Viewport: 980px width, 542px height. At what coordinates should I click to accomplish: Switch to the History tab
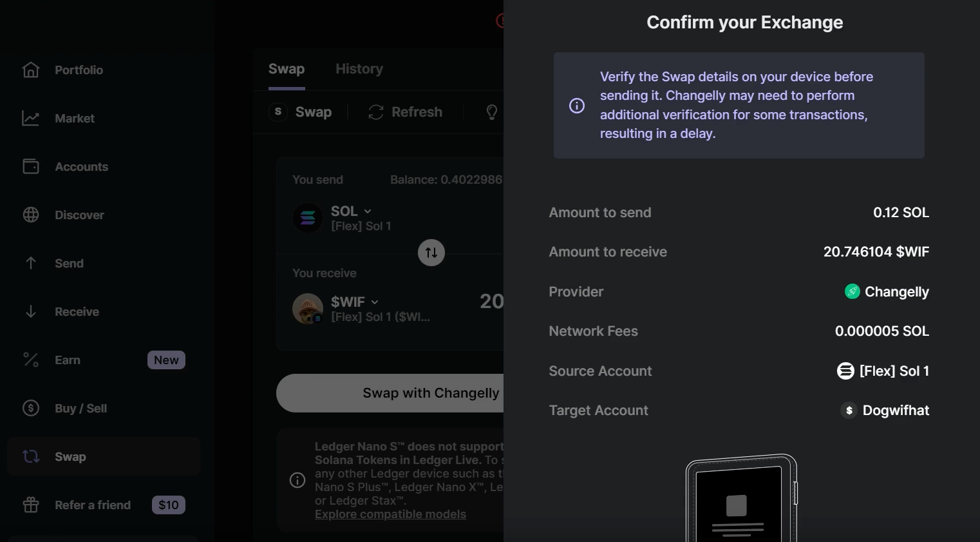coord(359,69)
